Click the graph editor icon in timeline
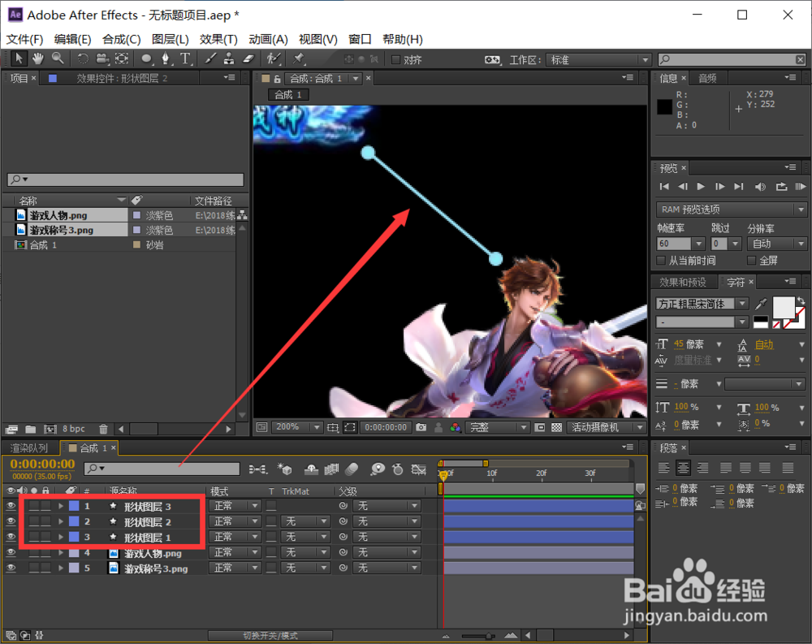Image resolution: width=812 pixels, height=644 pixels. pyautogui.click(x=418, y=469)
